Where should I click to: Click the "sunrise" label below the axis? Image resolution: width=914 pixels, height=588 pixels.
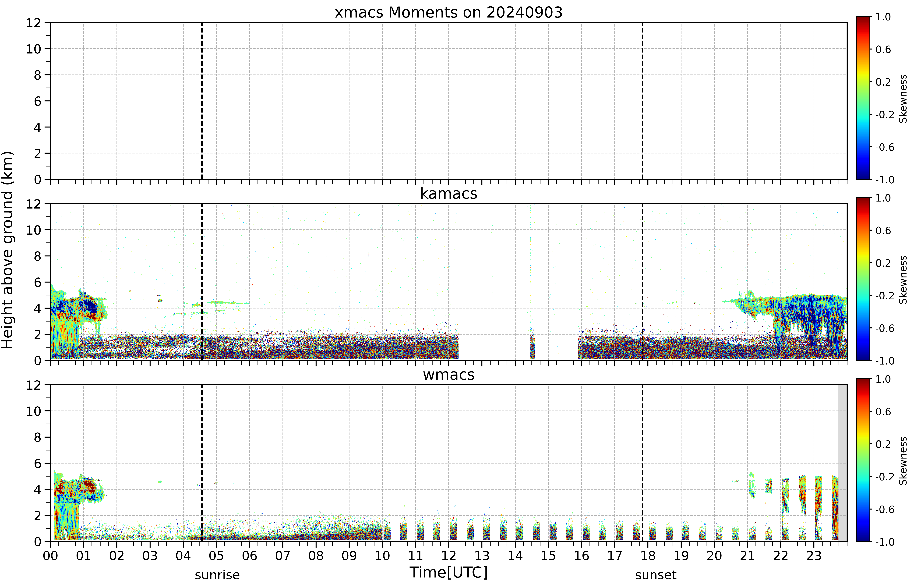coord(217,575)
